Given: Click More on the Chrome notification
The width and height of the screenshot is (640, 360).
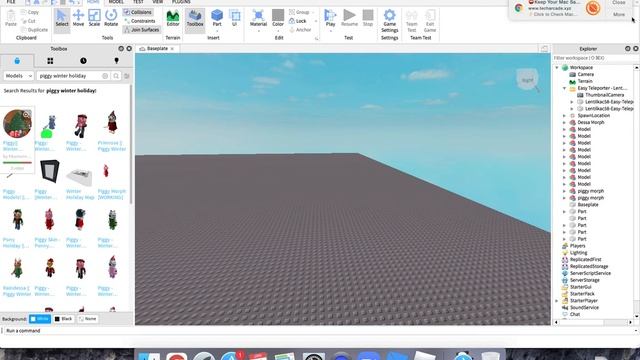Looking at the screenshot, I should (619, 14).
